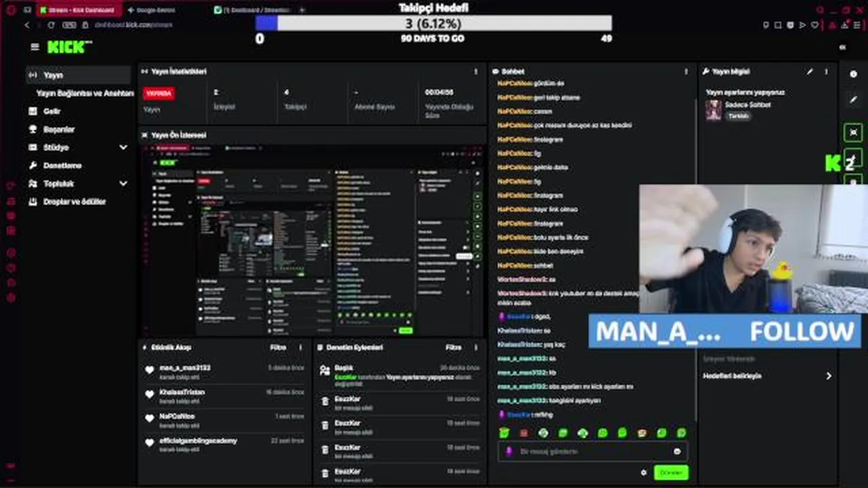Click the pencil icon in right rail
This screenshot has width=868, height=488.
coord(854,100)
